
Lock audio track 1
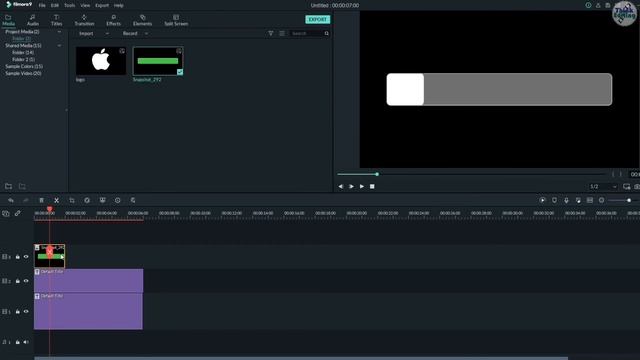coord(18,342)
